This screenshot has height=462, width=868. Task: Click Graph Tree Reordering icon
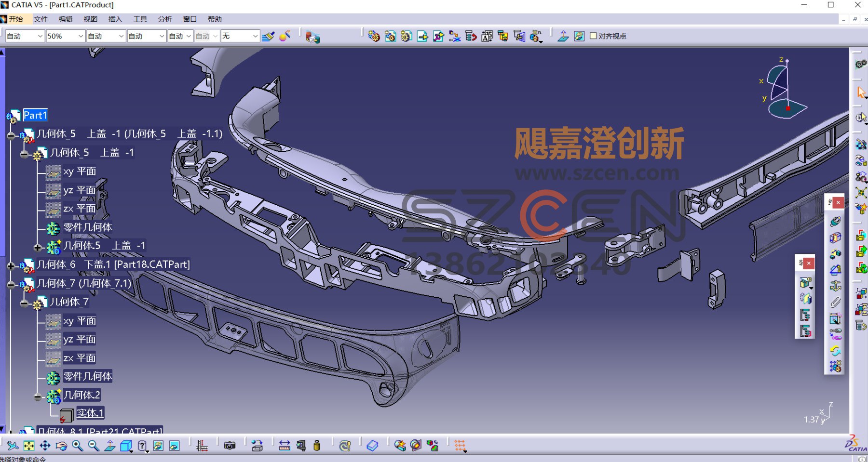point(471,36)
